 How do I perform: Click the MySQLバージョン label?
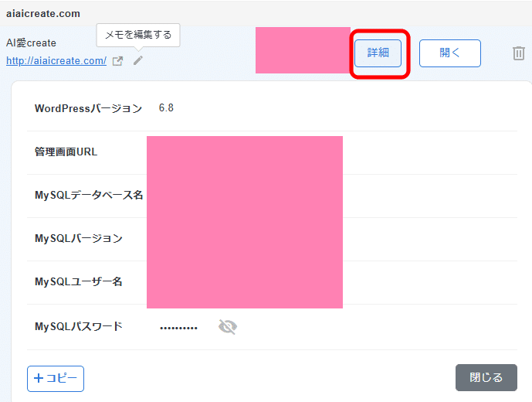click(x=79, y=238)
